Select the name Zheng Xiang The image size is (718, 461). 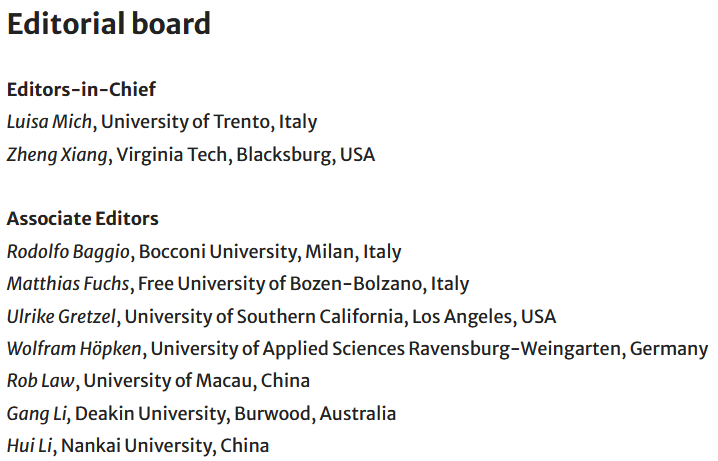coord(56,155)
